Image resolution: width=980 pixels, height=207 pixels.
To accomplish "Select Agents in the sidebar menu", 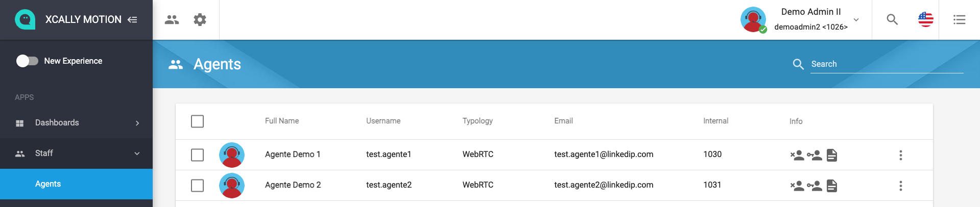I will click(76, 184).
